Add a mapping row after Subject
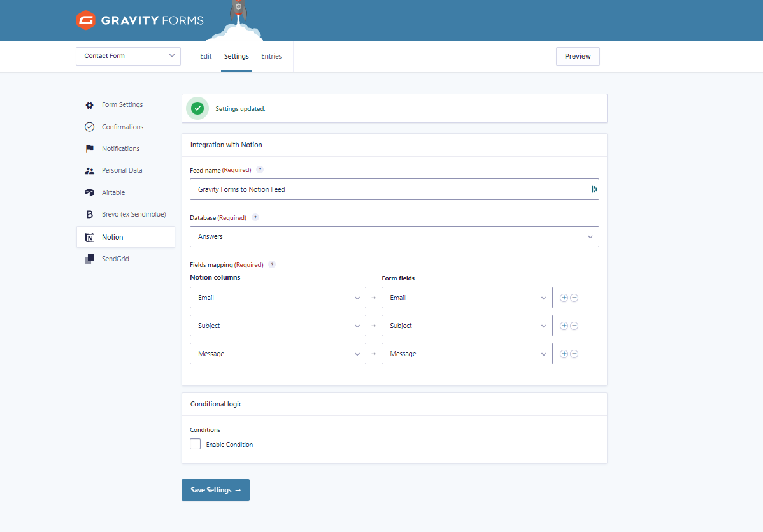The height and width of the screenshot is (532, 763). (x=564, y=326)
